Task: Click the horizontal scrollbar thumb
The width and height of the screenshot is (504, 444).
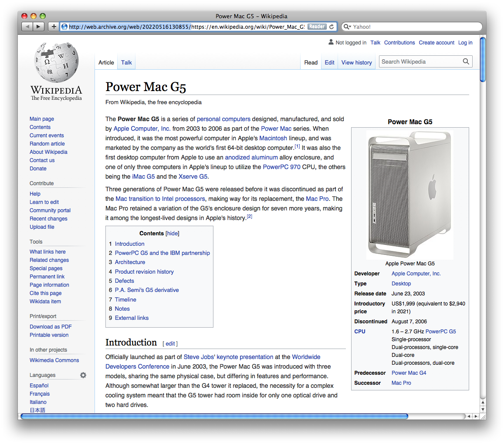Action: 214,417
